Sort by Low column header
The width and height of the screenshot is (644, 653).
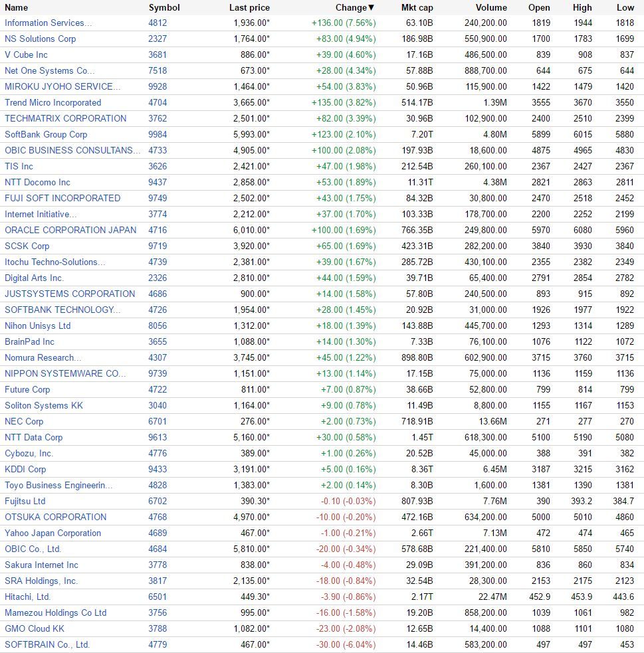625,7
